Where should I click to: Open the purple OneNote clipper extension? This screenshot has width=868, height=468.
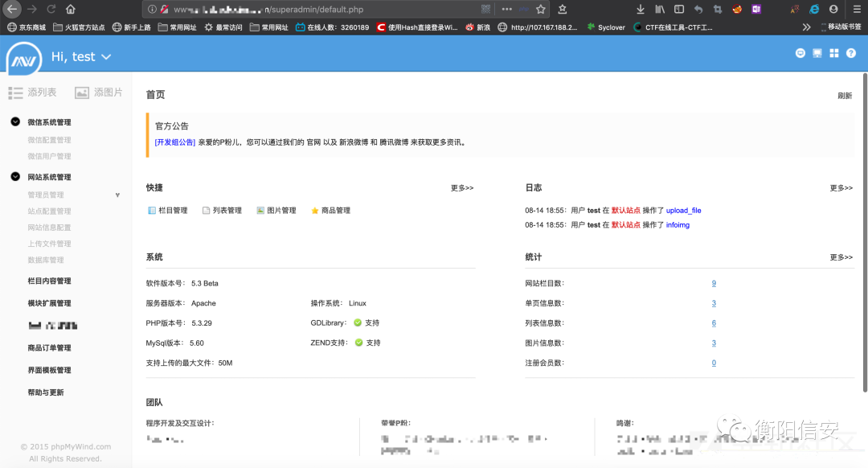point(756,9)
